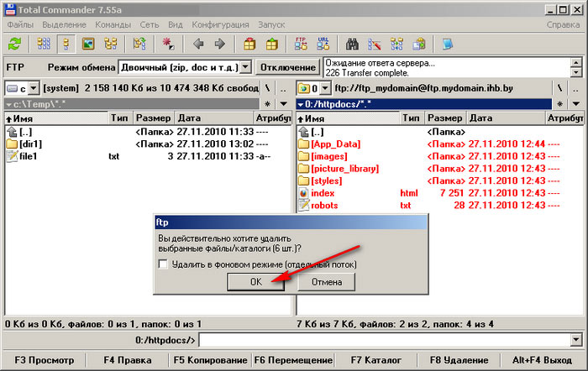Click right panel parent directory [..] icon

pos(303,132)
